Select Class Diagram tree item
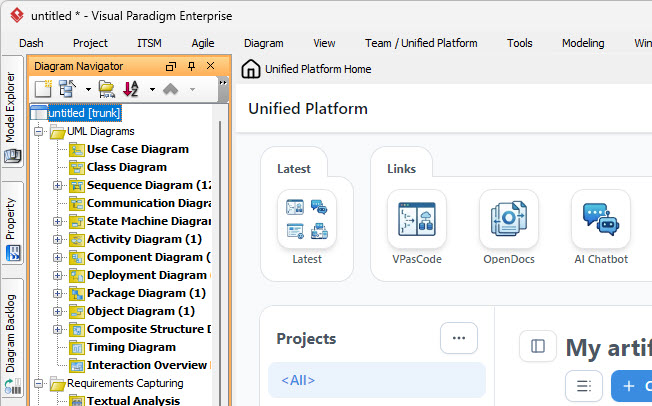 [x=127, y=167]
